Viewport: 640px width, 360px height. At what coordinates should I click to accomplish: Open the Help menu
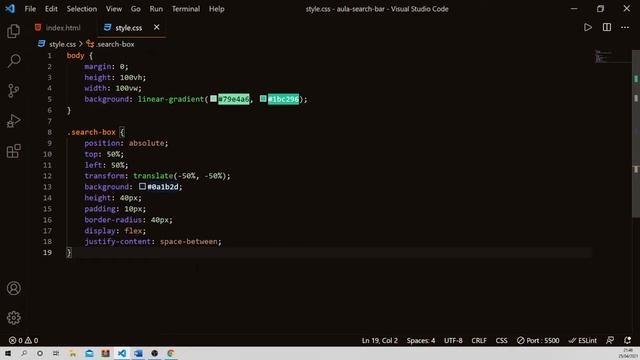point(217,9)
